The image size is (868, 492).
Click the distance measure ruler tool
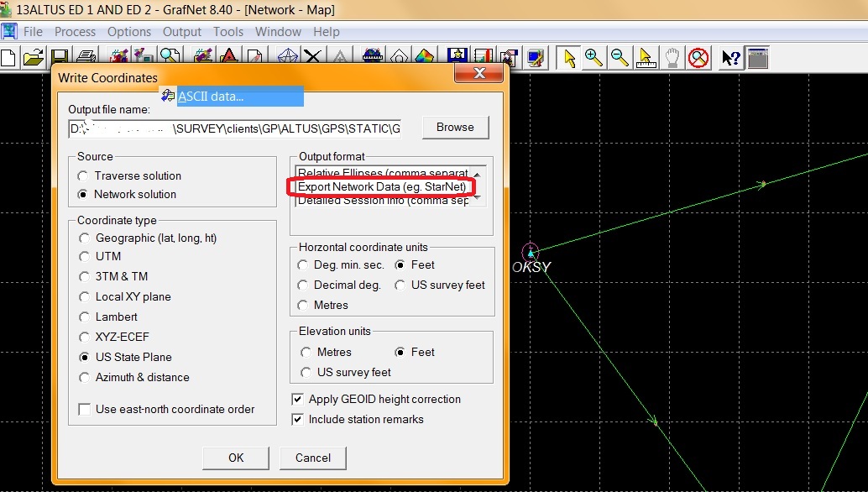[646, 57]
